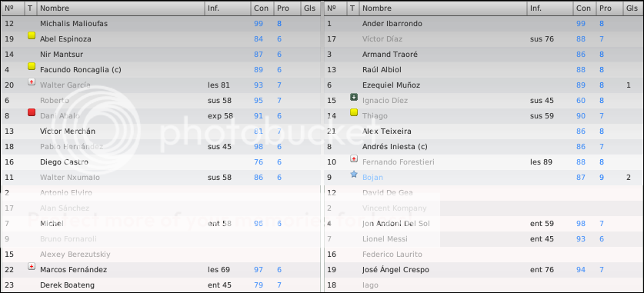Click left table Pro column header
Screen dimensions: 644x293
287,8
